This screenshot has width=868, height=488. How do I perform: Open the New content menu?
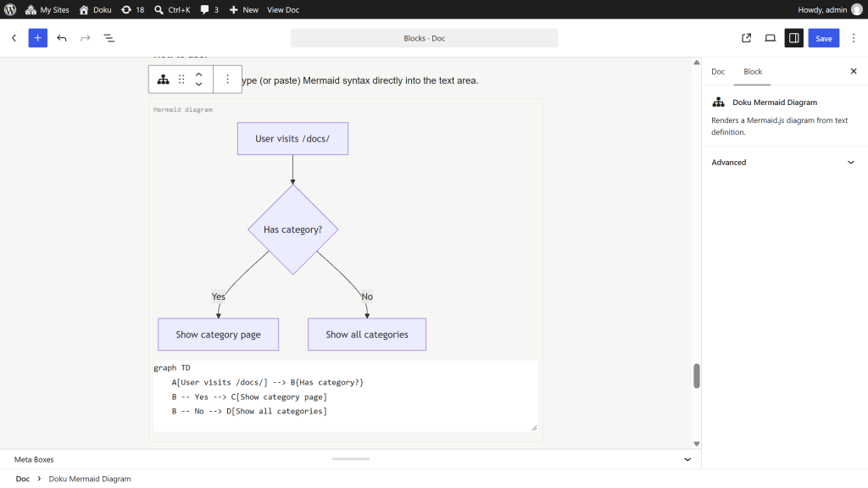243,9
